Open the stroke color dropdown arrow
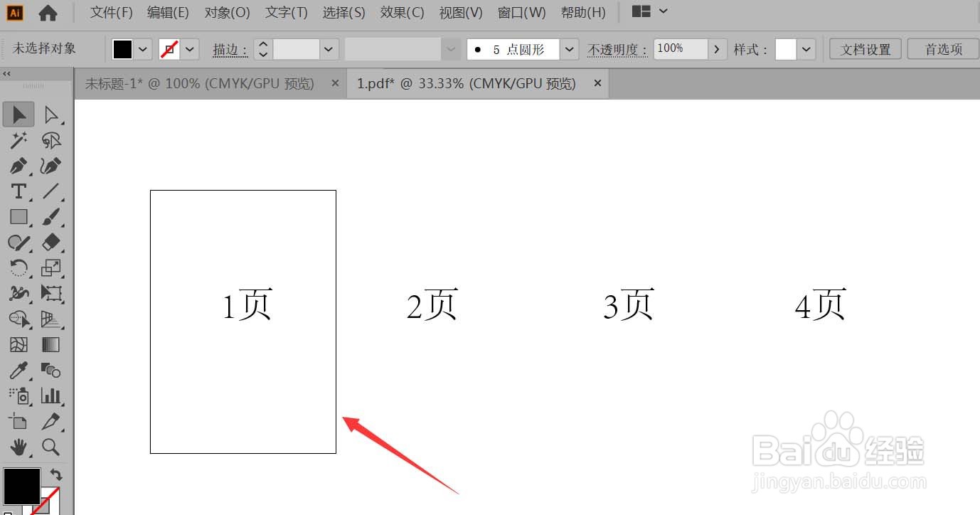 pos(190,49)
